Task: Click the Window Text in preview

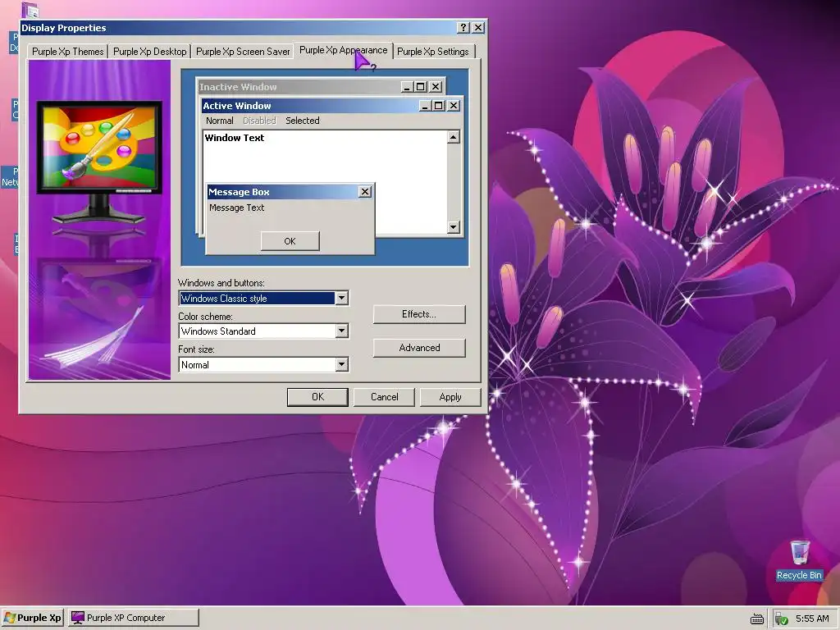Action: click(234, 138)
